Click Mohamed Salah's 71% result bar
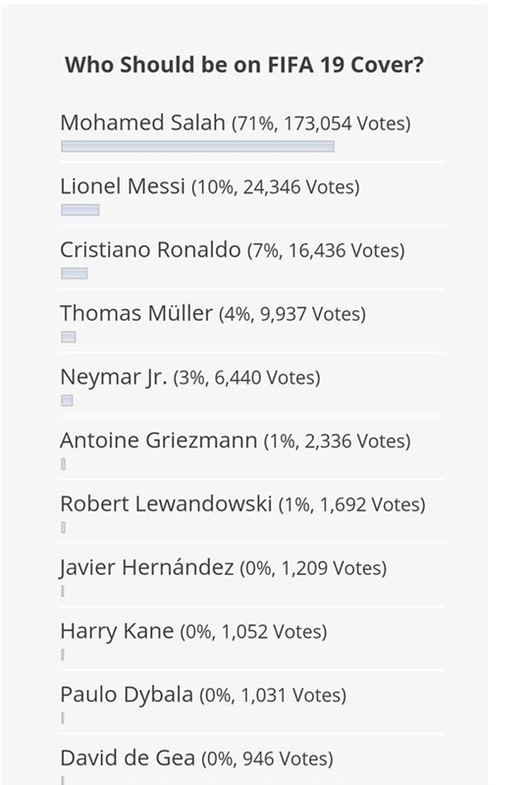The height and width of the screenshot is (785, 532). coord(197,146)
